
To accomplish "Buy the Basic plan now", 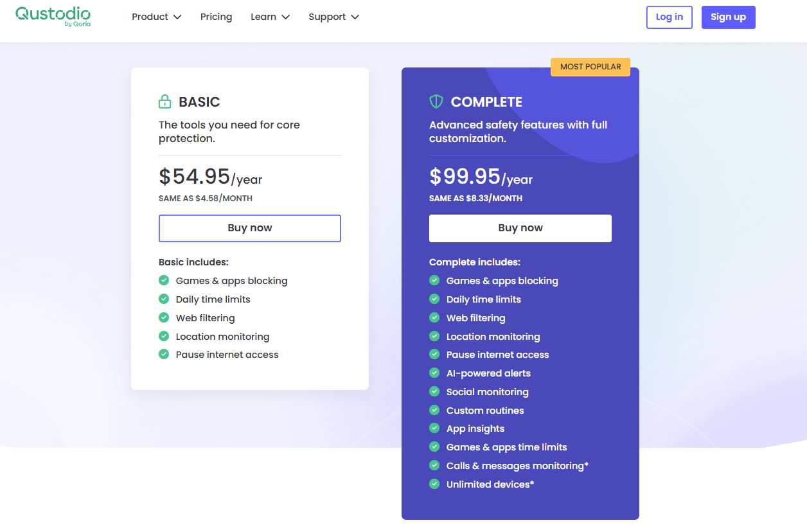I will point(250,228).
